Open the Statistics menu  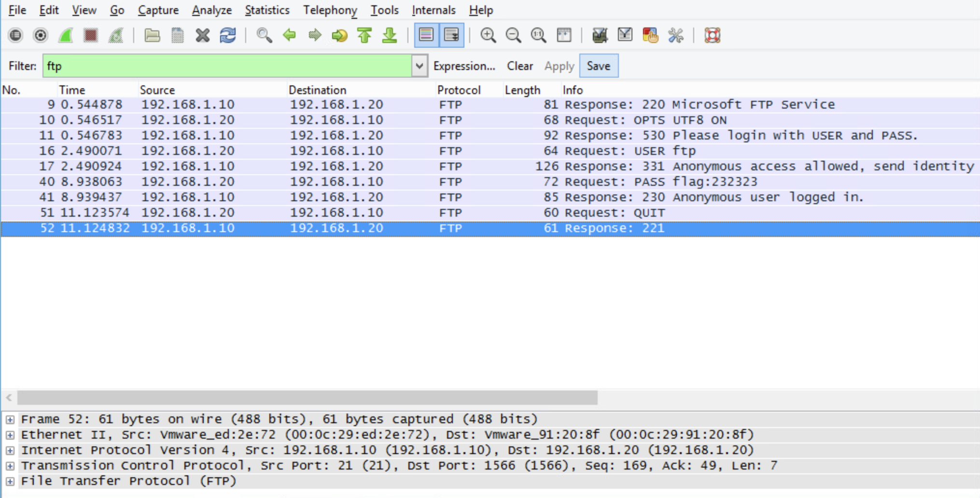click(267, 10)
